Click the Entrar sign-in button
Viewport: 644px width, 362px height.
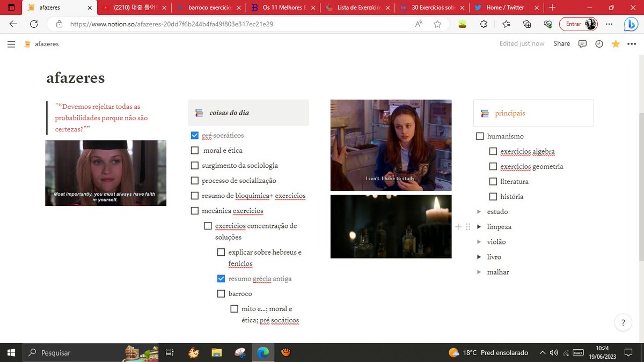coord(578,24)
